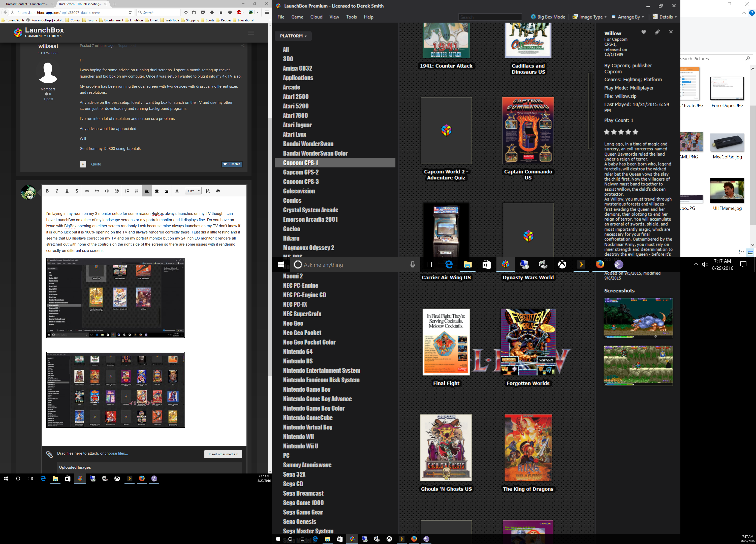Click the code brackets icon in editor
This screenshot has width=756, height=544.
coord(107,191)
